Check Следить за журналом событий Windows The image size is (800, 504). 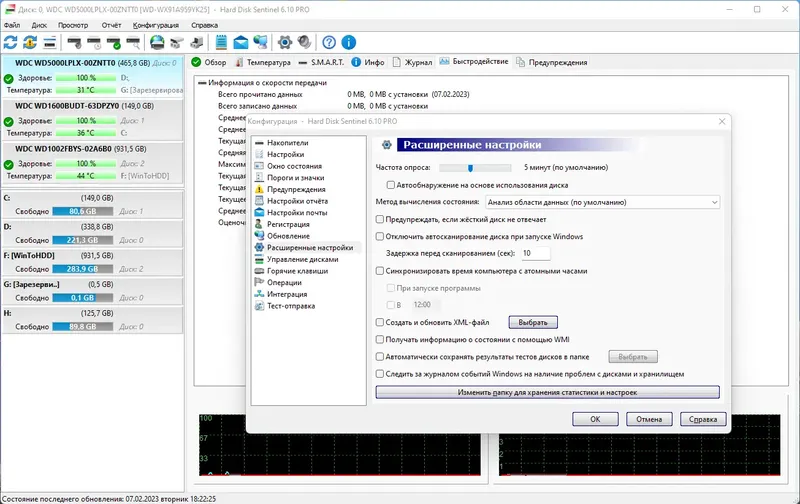coord(380,374)
